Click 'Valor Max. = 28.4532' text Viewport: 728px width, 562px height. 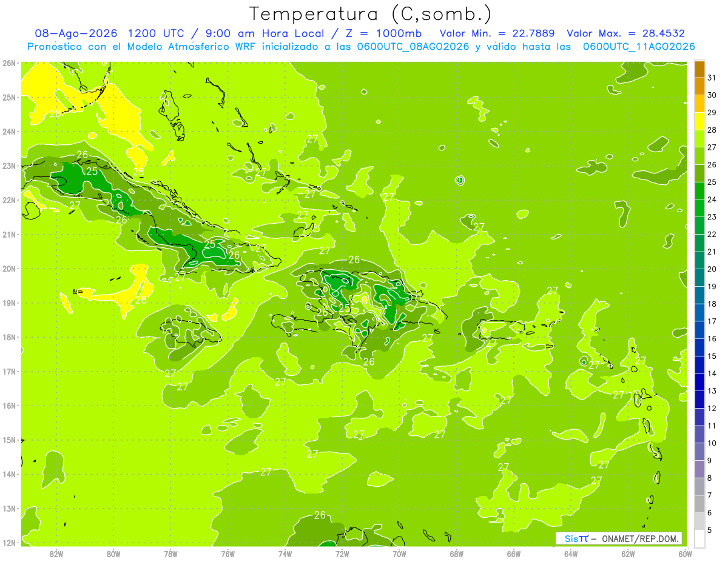point(625,33)
